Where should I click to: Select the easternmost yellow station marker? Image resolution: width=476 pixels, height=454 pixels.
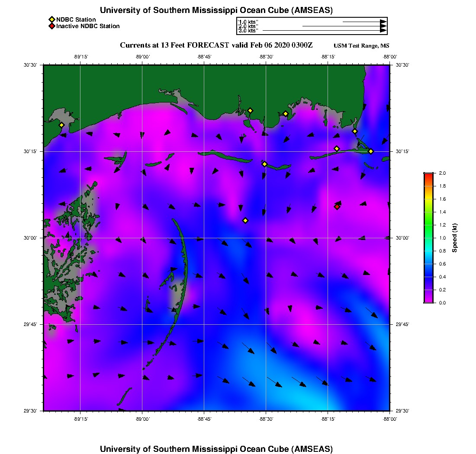371,151
